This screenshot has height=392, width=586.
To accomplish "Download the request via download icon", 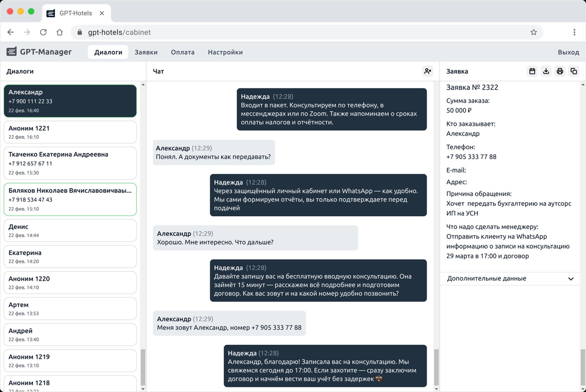I will 546,71.
